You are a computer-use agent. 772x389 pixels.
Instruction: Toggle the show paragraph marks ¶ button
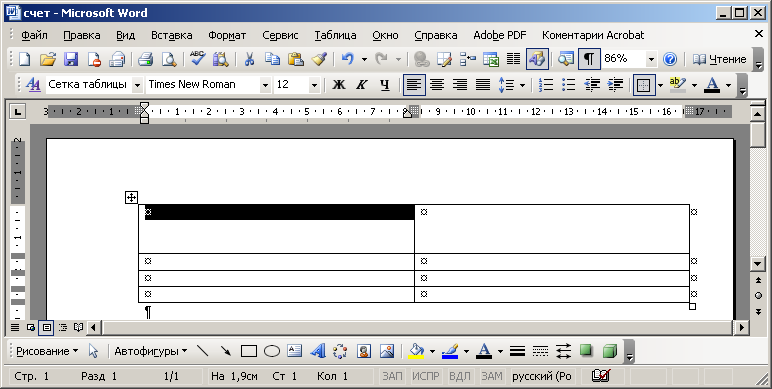(589, 59)
